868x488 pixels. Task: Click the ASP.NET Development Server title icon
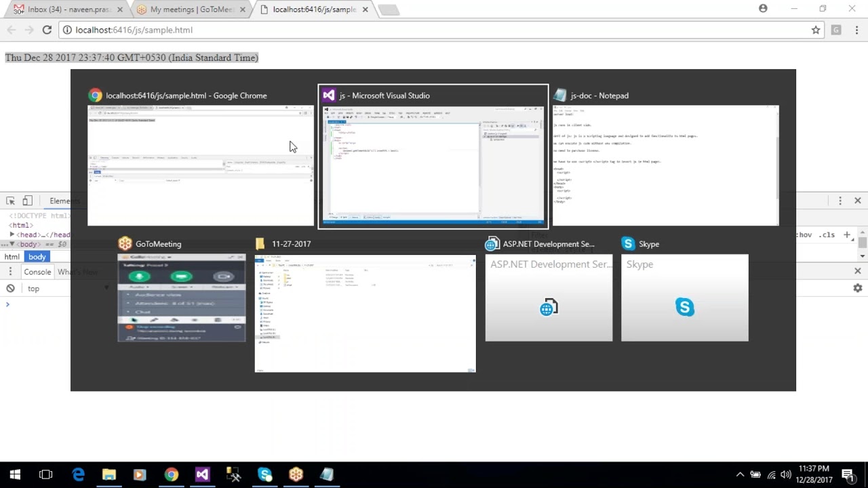(492, 244)
